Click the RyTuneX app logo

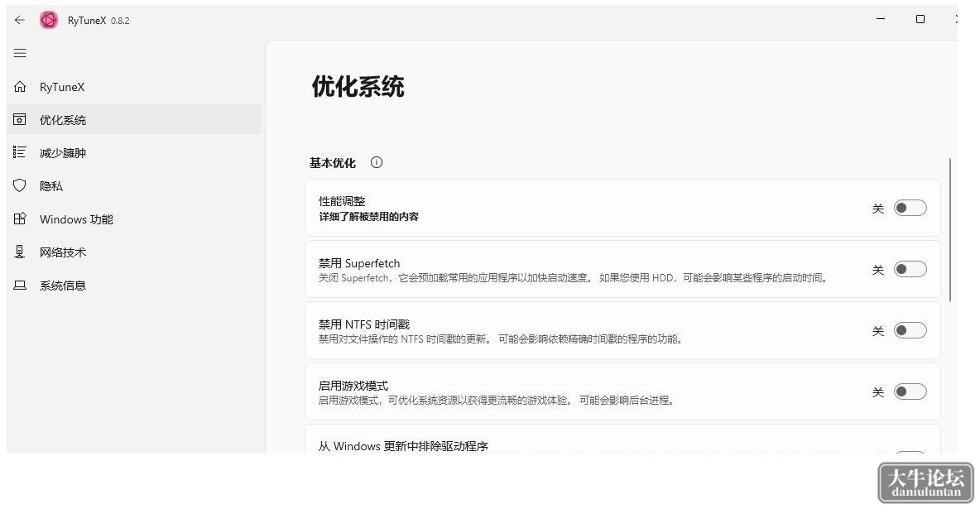(48, 20)
